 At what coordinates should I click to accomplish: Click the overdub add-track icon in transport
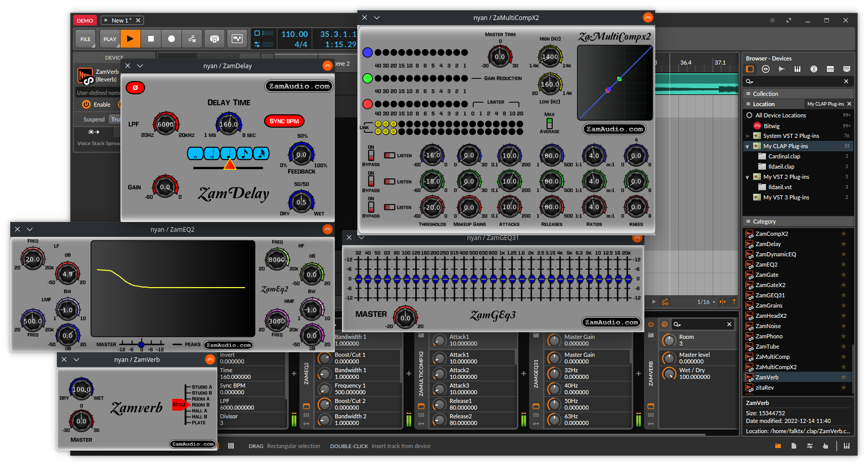coord(214,39)
